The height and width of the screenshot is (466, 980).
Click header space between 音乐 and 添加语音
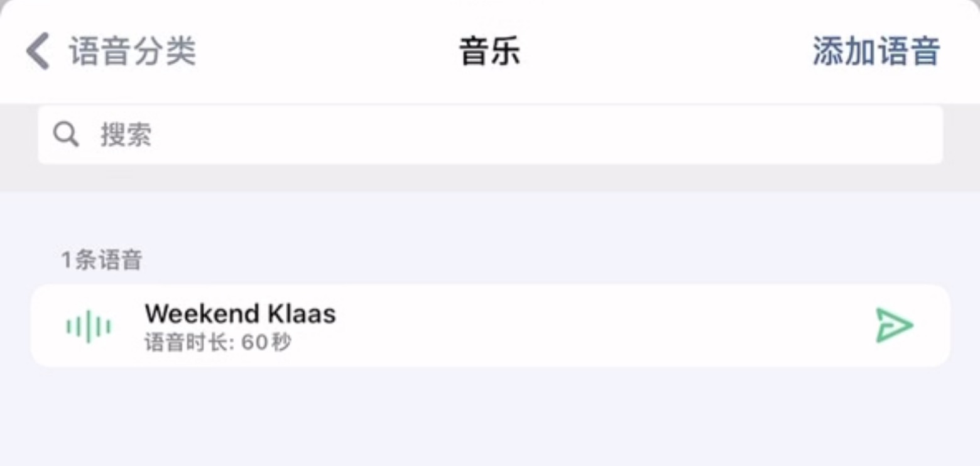click(666, 52)
